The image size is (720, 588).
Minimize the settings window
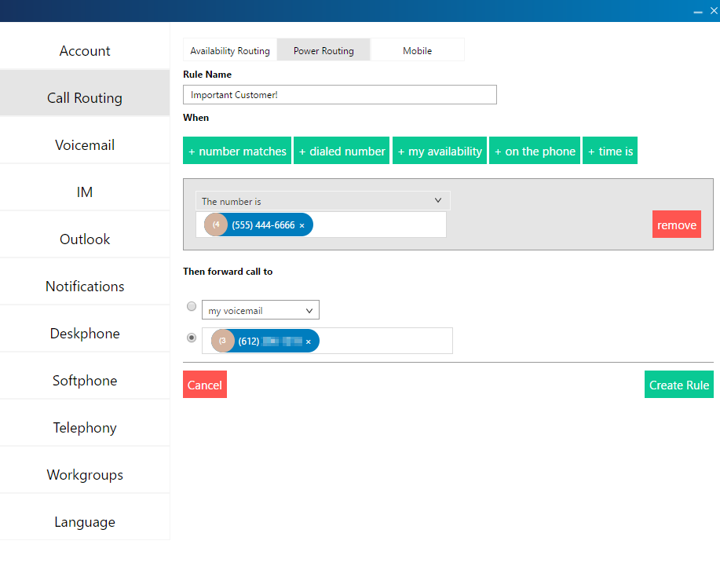click(x=697, y=11)
